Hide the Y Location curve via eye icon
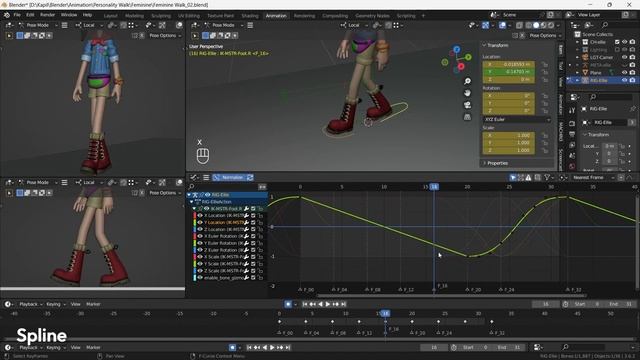Image resolution: width=640 pixels, height=360 pixels. point(200,222)
